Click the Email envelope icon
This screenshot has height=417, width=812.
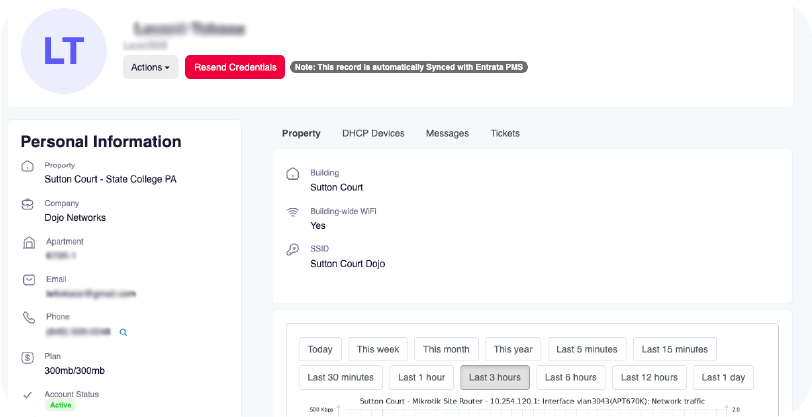[28, 280]
